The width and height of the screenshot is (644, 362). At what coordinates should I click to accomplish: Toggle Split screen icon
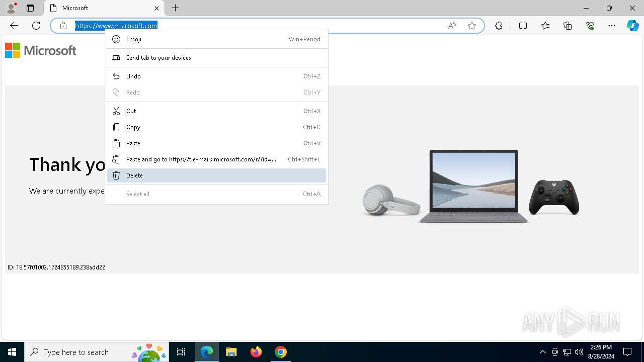tap(523, 26)
